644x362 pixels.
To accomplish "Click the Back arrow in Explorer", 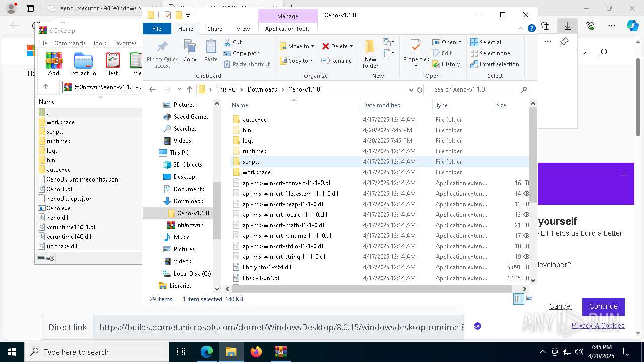I will coord(152,89).
